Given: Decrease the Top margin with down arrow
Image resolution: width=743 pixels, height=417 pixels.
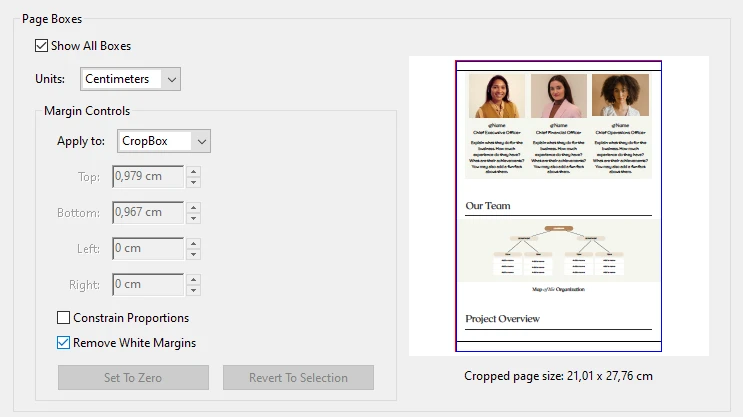Looking at the screenshot, I should click(193, 182).
